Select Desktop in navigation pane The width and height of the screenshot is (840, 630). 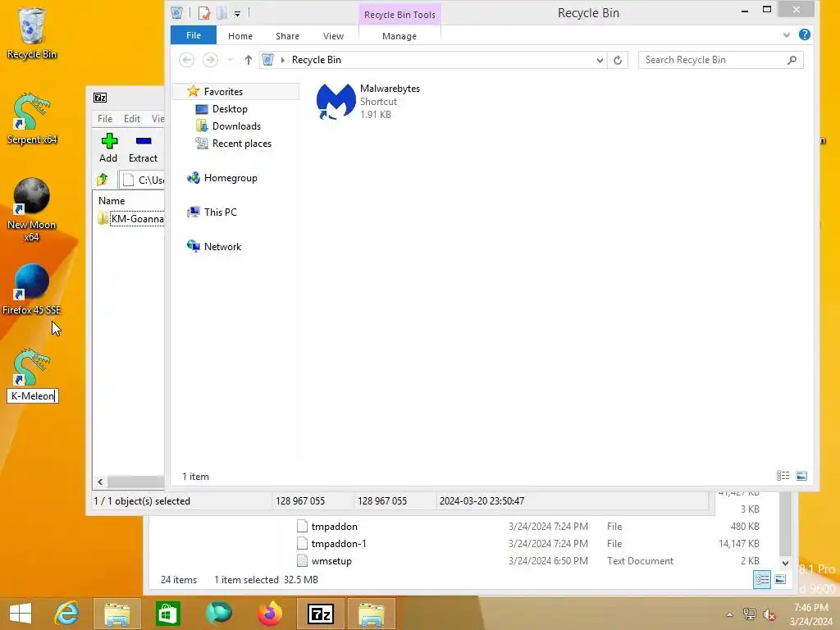(230, 109)
